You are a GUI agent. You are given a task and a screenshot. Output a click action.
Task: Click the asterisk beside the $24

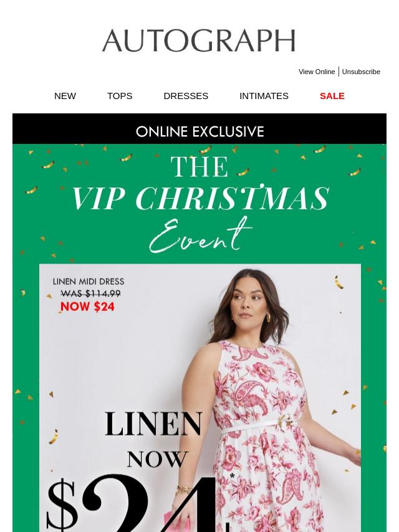(232, 477)
